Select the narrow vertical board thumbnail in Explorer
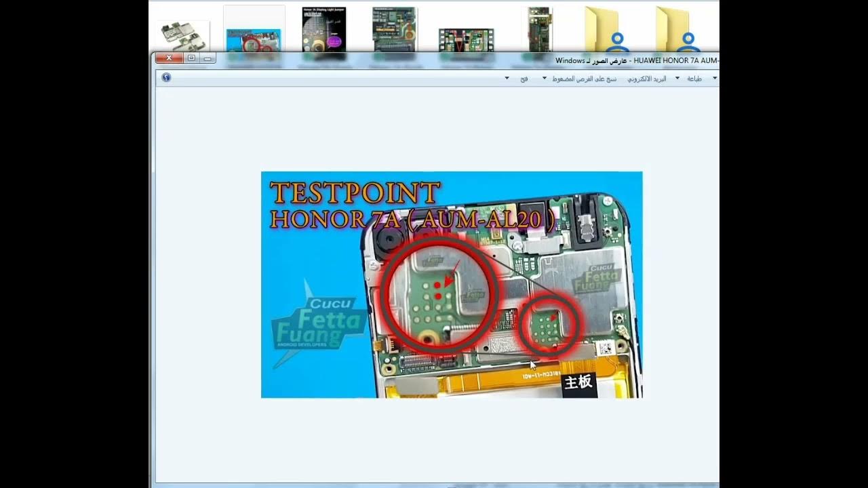 pos(540,30)
